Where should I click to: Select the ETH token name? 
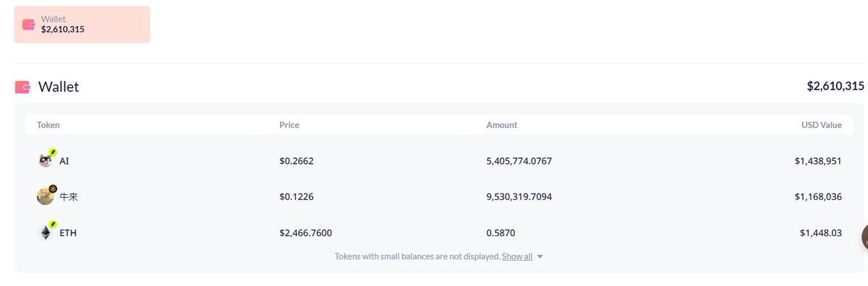(68, 233)
